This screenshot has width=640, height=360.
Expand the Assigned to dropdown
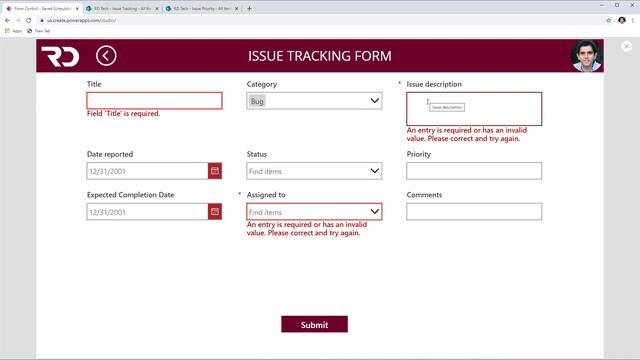coord(374,211)
